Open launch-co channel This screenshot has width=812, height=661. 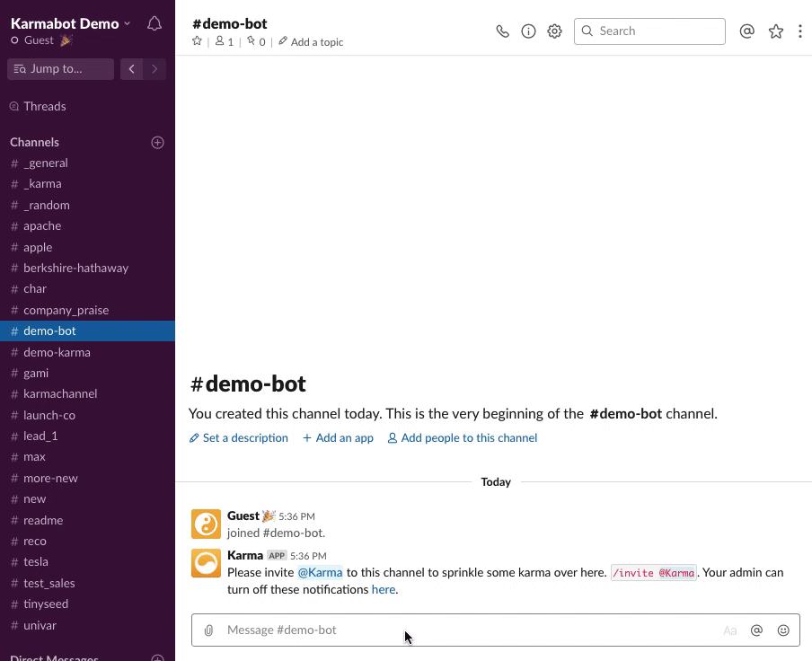pyautogui.click(x=87, y=415)
